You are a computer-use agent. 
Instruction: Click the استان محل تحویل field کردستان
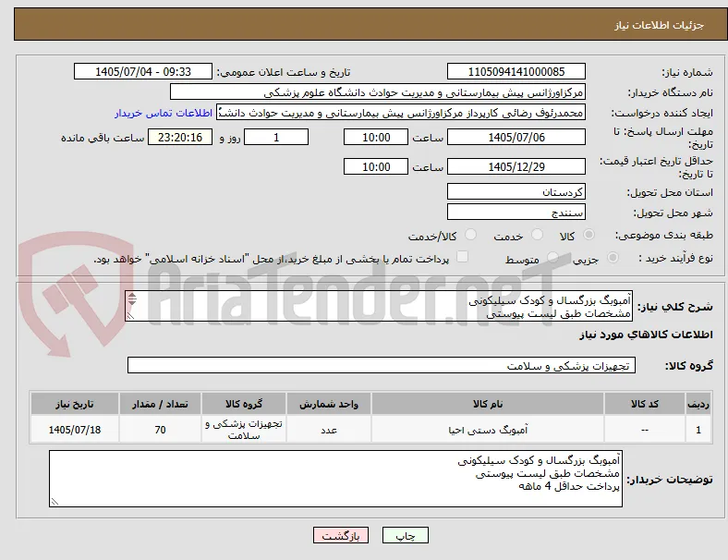click(516, 192)
